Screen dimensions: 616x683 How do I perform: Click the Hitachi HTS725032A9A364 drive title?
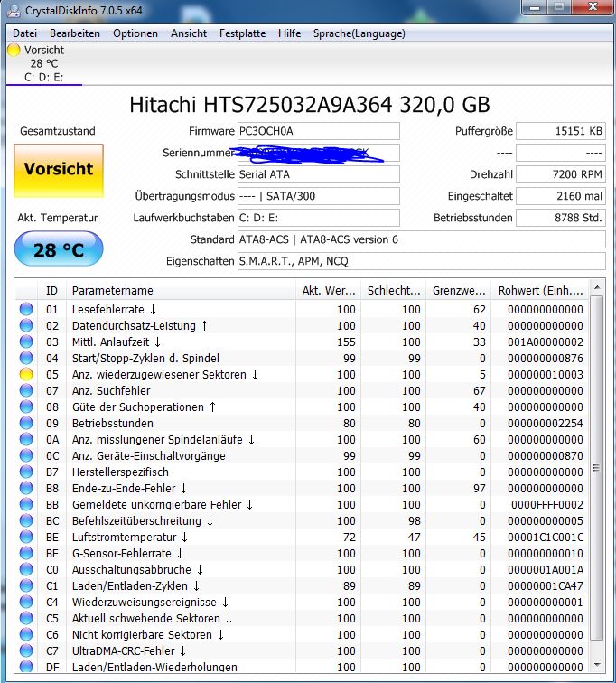(310, 105)
